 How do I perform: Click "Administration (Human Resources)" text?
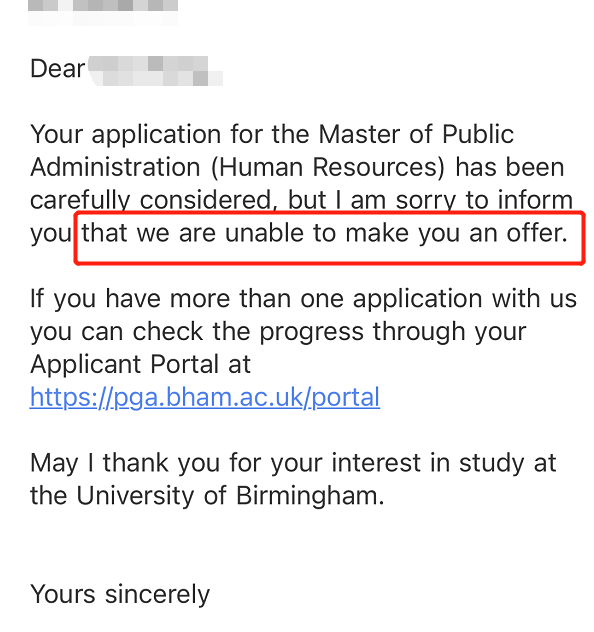coord(238,167)
